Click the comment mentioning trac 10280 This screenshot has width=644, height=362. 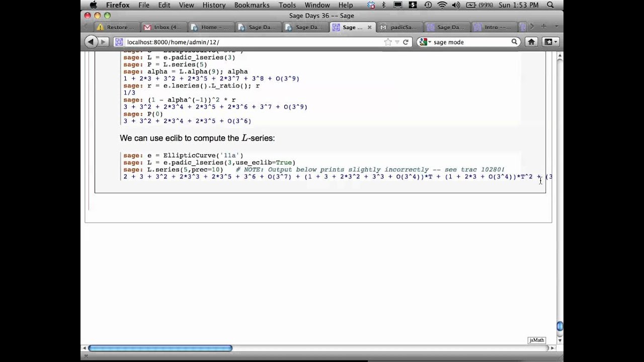point(370,169)
